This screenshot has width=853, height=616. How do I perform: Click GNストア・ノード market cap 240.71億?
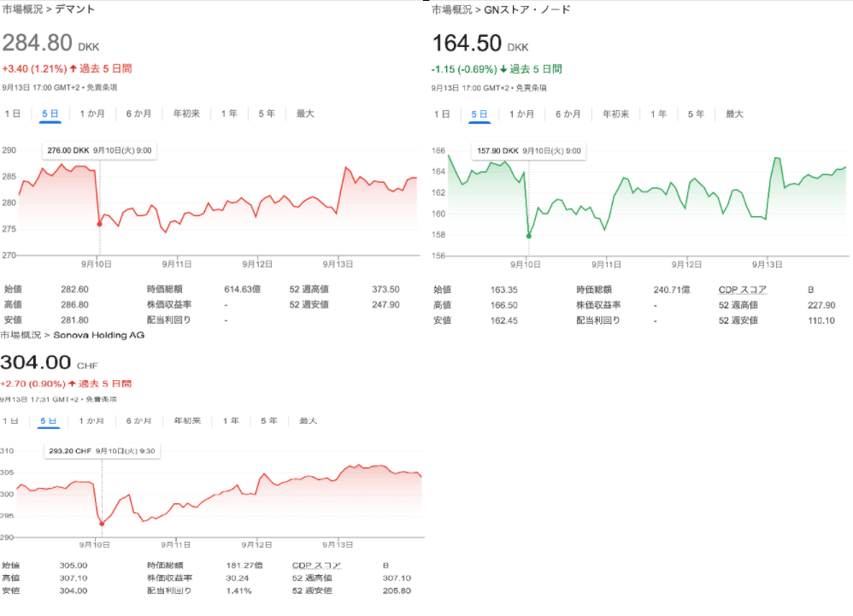[x=672, y=290]
